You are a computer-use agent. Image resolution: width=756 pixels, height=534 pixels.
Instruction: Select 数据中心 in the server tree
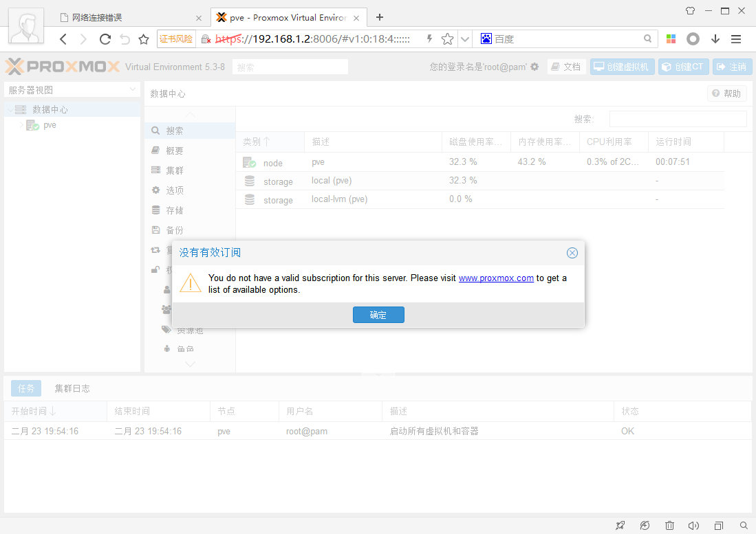click(x=50, y=109)
